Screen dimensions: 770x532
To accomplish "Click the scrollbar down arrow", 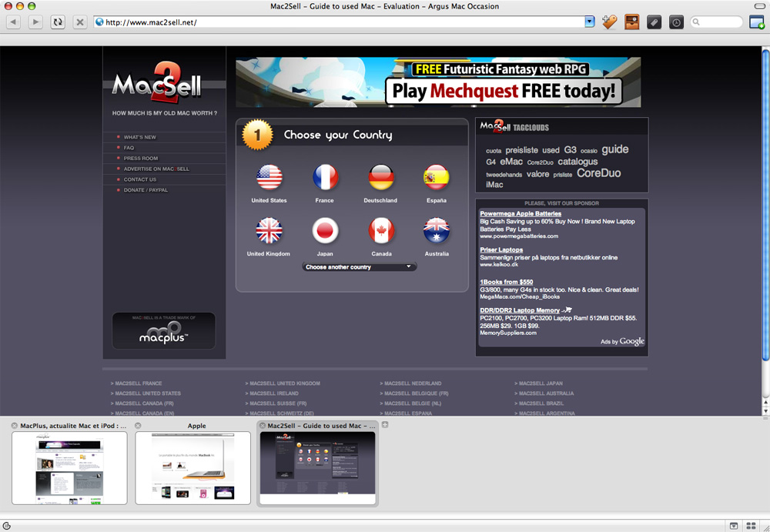I will tap(765, 411).
